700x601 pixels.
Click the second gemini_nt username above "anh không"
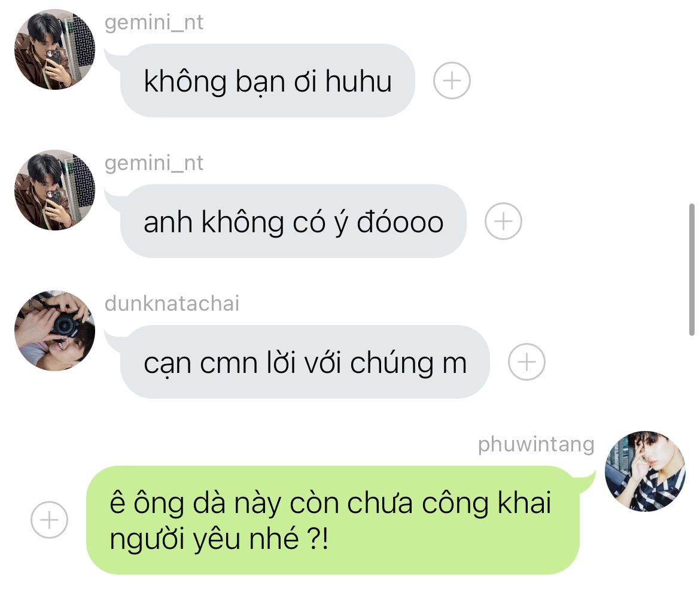click(x=154, y=163)
